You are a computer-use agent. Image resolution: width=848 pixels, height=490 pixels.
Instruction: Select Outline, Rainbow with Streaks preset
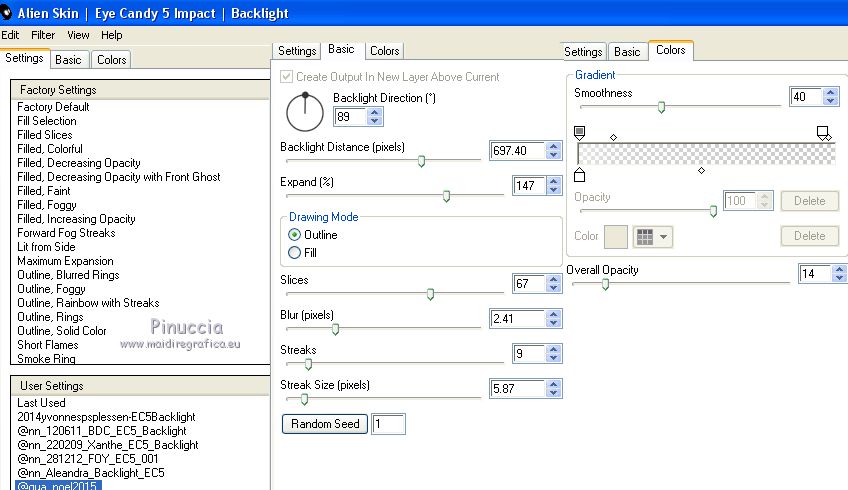[x=88, y=303]
